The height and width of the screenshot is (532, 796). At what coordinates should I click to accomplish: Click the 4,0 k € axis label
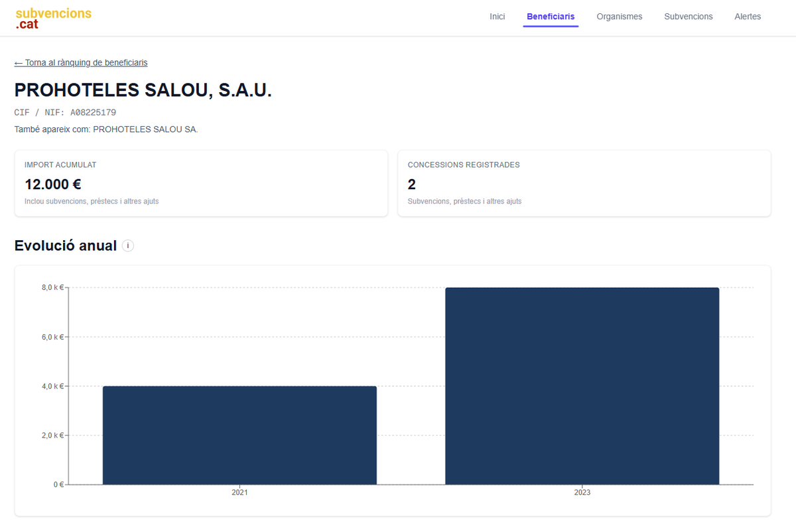52,386
